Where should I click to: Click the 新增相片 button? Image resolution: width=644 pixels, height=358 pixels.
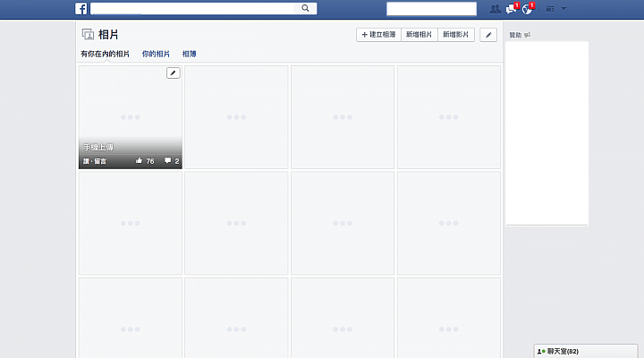(419, 35)
